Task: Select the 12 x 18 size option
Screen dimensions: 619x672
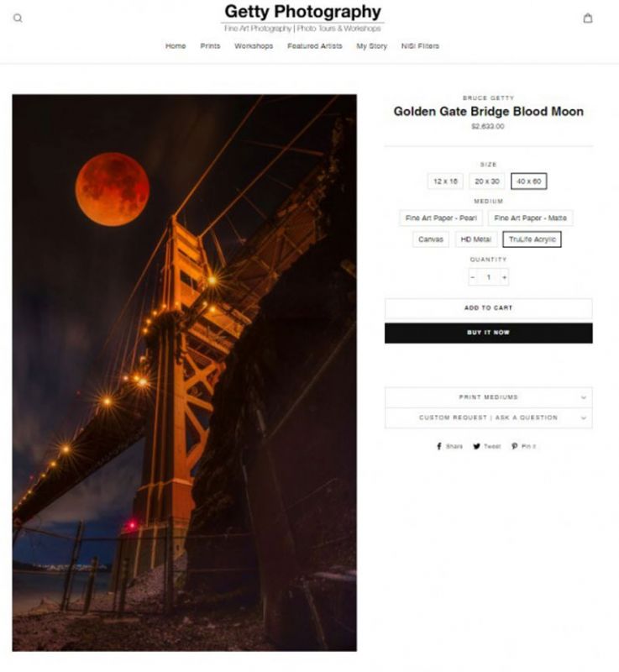Action: pos(445,181)
